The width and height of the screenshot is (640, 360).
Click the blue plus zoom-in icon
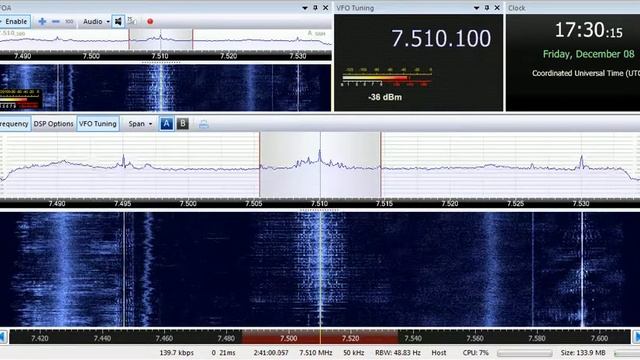(42, 22)
